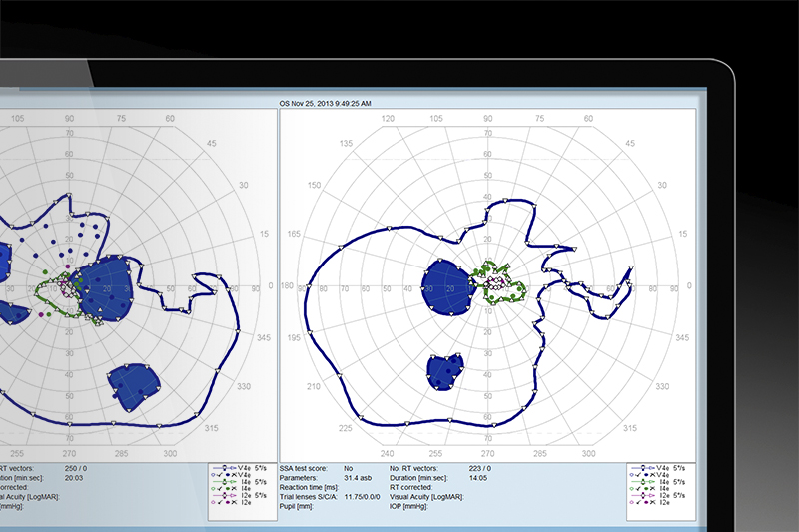Select the lower blue scotoma in the right chart
Image resolution: width=799 pixels, height=532 pixels.
point(446,371)
